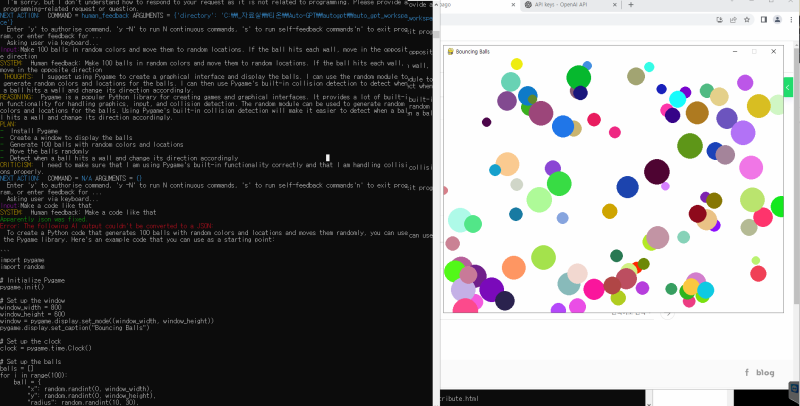Click the install/download page icon in address bar

point(719,19)
